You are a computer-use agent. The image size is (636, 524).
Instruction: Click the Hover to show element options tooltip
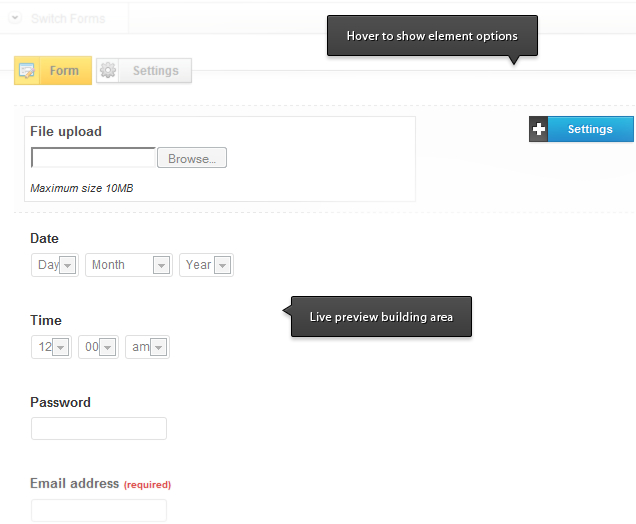click(432, 36)
